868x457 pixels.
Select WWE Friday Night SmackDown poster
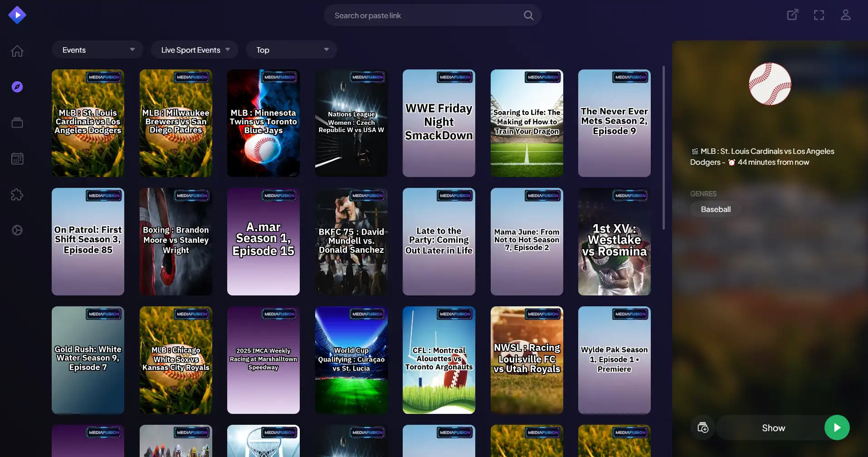(439, 123)
